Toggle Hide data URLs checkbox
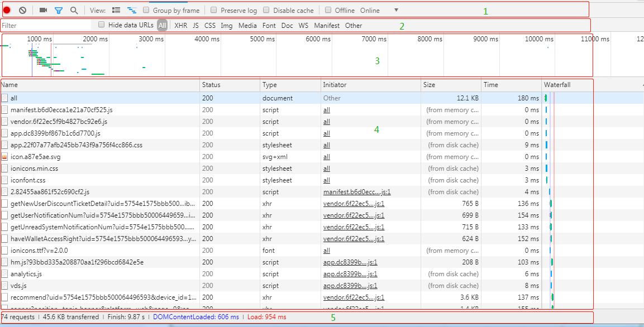This screenshot has width=644, height=327. tap(102, 25)
